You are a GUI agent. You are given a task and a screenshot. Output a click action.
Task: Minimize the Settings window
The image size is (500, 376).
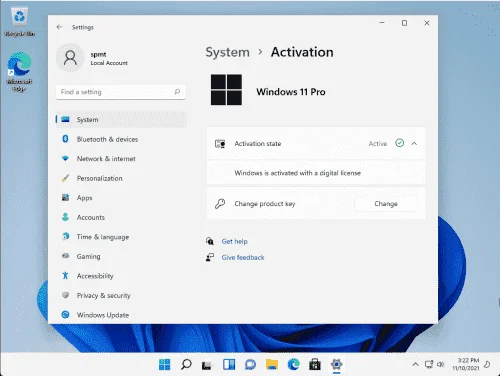[x=382, y=23]
